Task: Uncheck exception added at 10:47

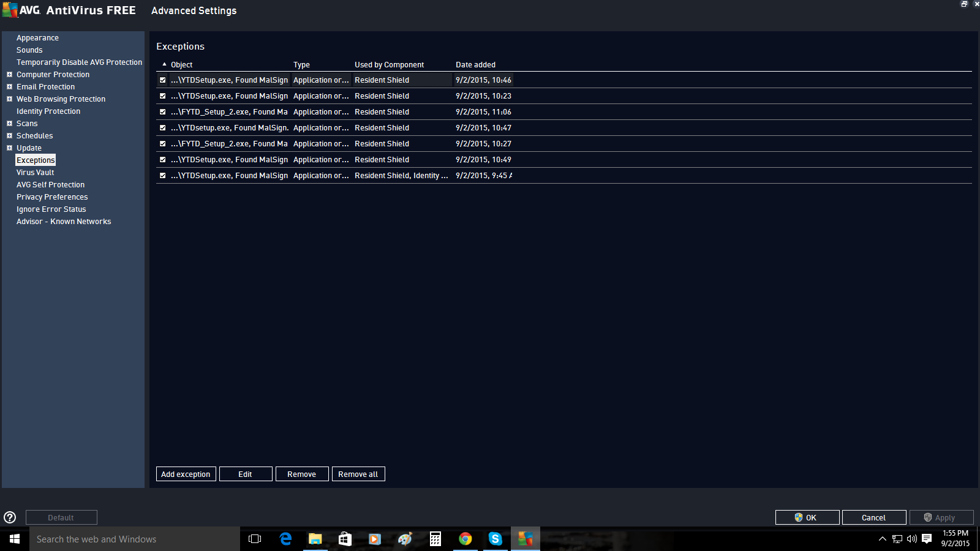Action: tap(163, 128)
